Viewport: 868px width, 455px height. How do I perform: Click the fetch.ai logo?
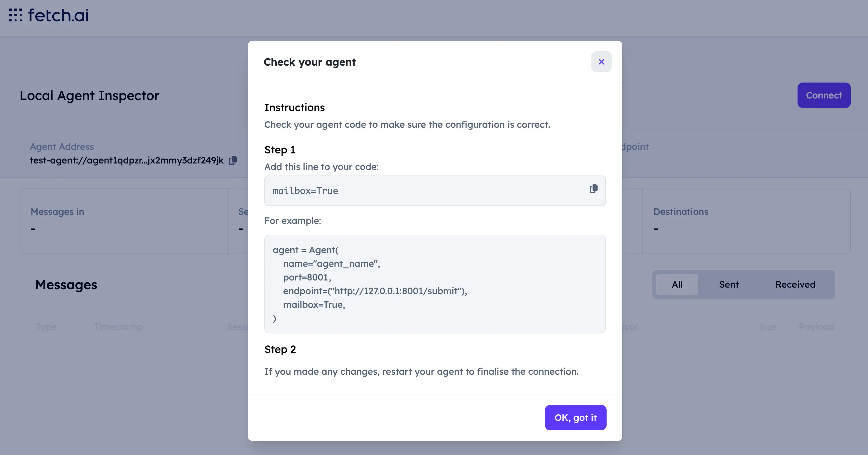coord(48,15)
